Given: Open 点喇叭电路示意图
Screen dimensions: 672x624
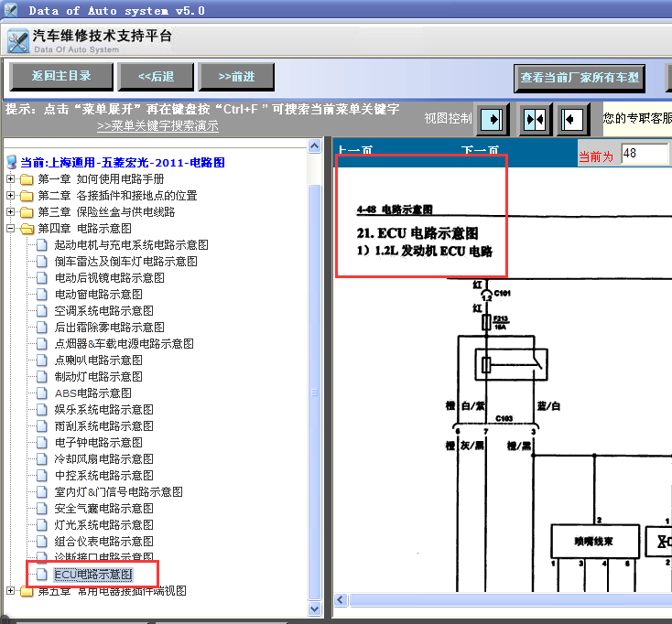Looking at the screenshot, I should 99,360.
